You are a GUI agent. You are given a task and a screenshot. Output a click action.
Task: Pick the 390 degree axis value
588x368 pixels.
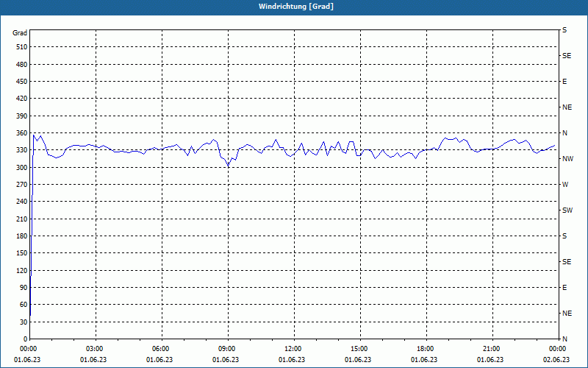click(x=22, y=116)
